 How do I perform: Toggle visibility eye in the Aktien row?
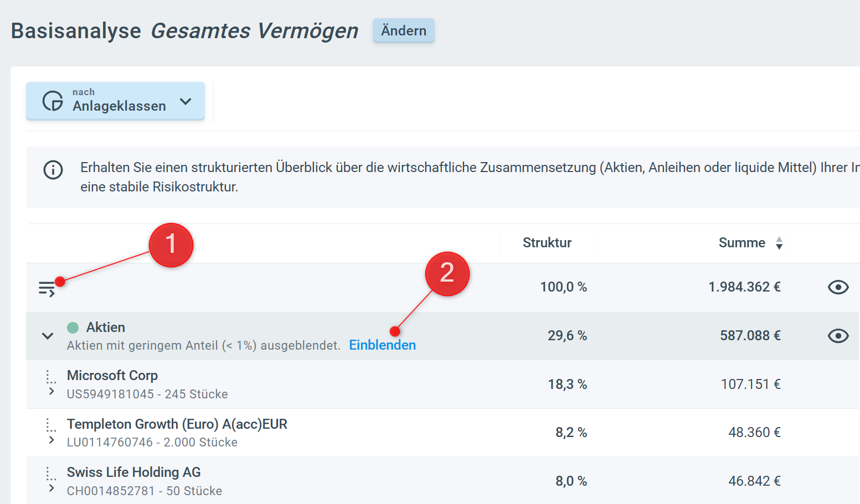(x=838, y=336)
